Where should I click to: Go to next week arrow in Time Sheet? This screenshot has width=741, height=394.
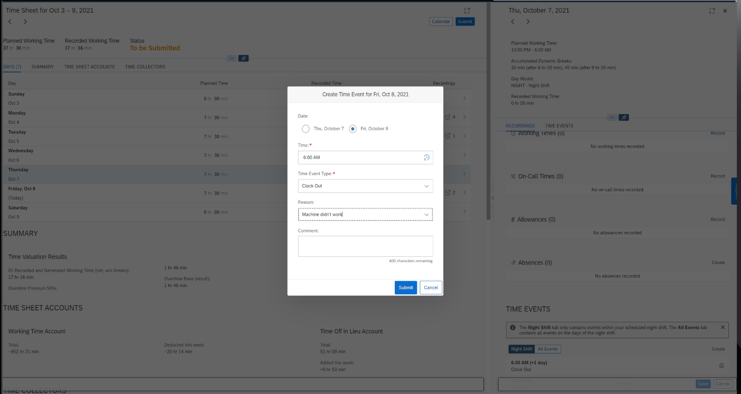tap(25, 22)
